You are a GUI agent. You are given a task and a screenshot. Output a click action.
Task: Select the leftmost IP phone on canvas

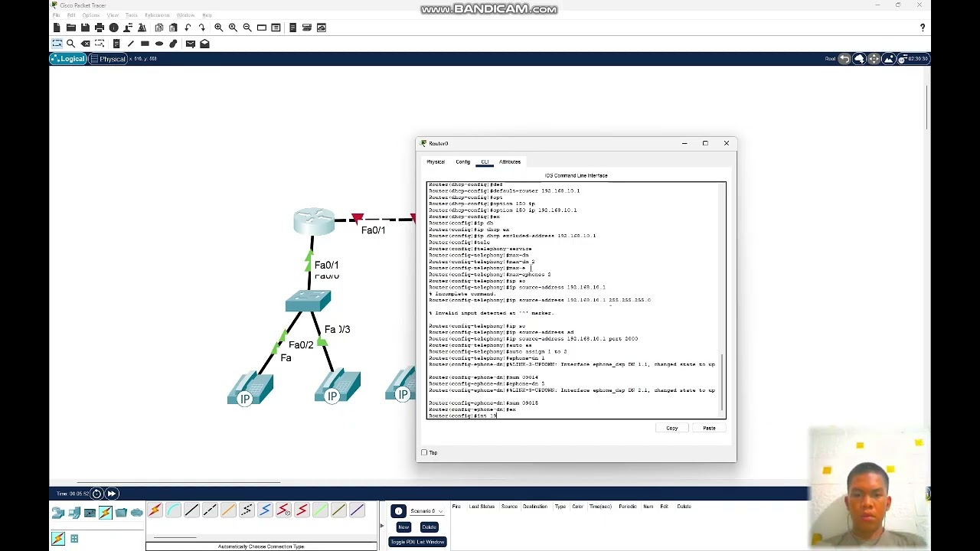click(250, 389)
